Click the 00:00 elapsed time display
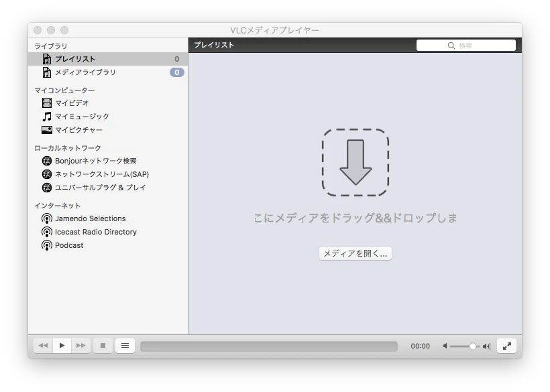550x392 pixels. [421, 346]
